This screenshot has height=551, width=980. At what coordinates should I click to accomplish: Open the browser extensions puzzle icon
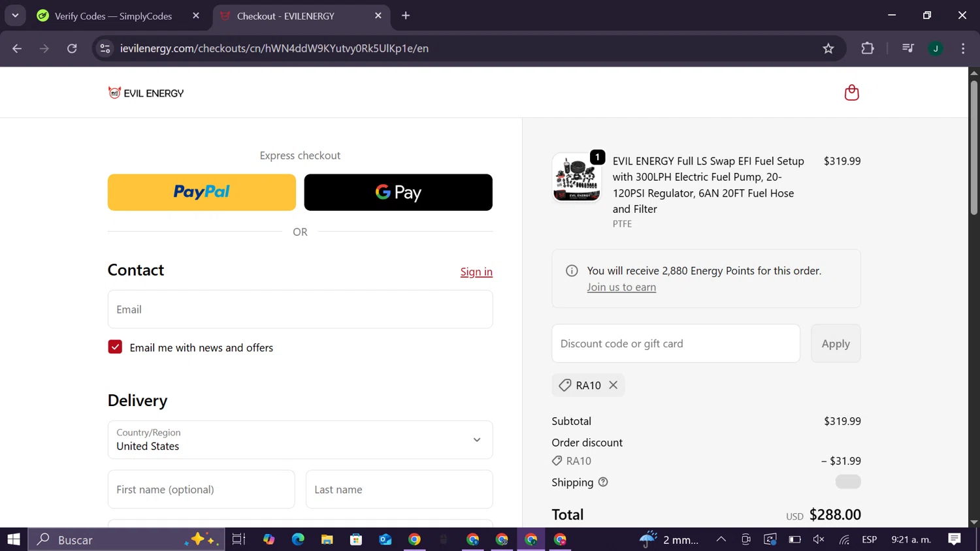coord(868,48)
